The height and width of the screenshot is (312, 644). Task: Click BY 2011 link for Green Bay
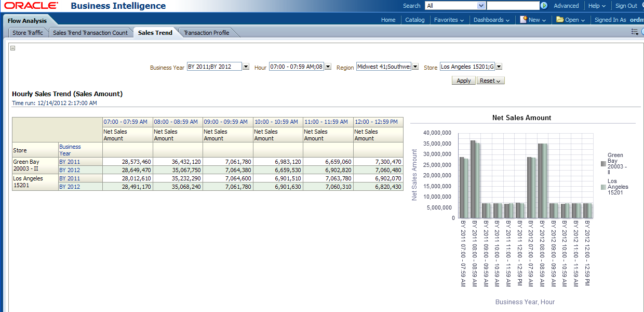pos(70,162)
